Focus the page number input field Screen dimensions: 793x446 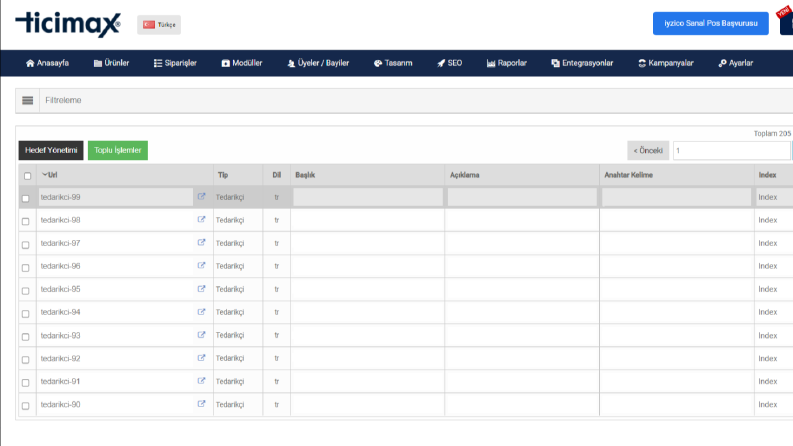(731, 150)
